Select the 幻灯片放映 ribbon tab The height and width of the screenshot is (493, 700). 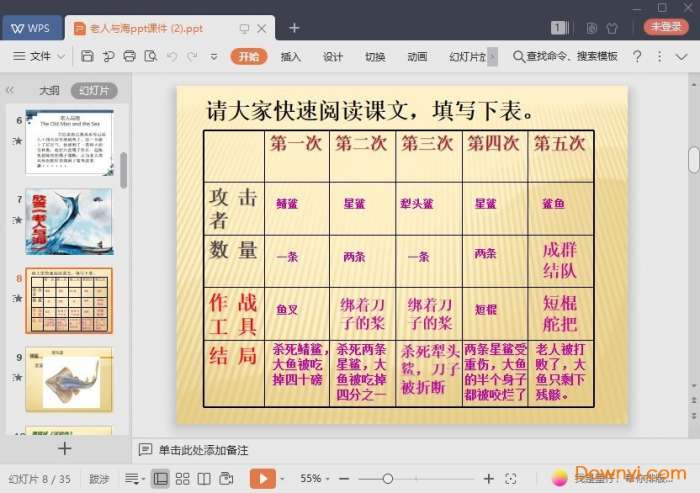467,57
